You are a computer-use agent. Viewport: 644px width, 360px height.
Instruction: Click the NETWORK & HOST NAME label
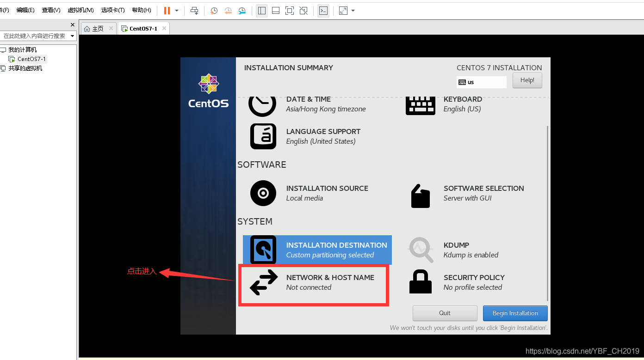[x=330, y=278]
